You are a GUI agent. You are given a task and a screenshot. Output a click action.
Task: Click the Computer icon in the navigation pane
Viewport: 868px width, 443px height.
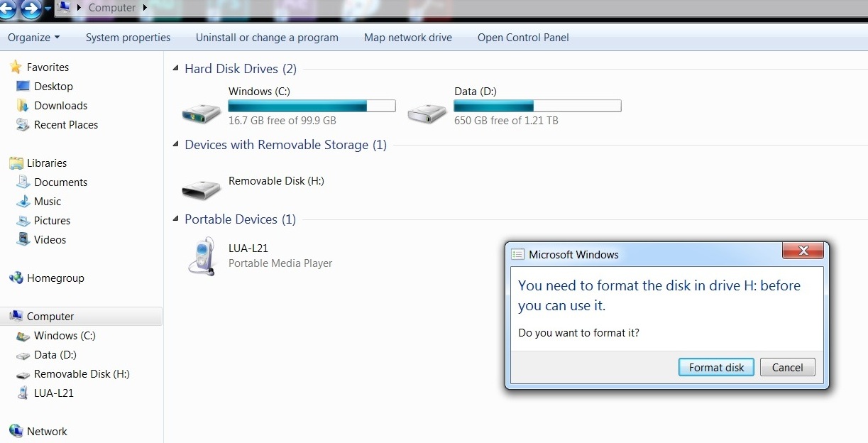click(x=16, y=317)
